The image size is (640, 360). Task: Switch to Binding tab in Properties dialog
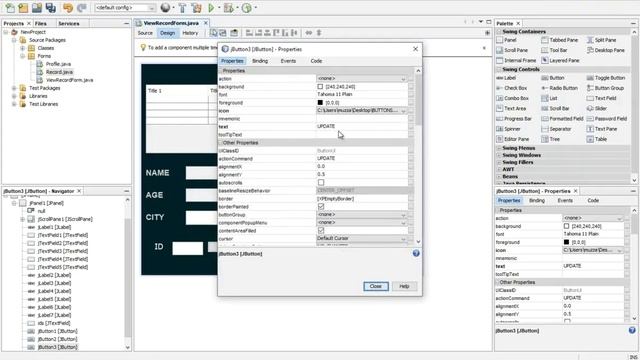(260, 61)
